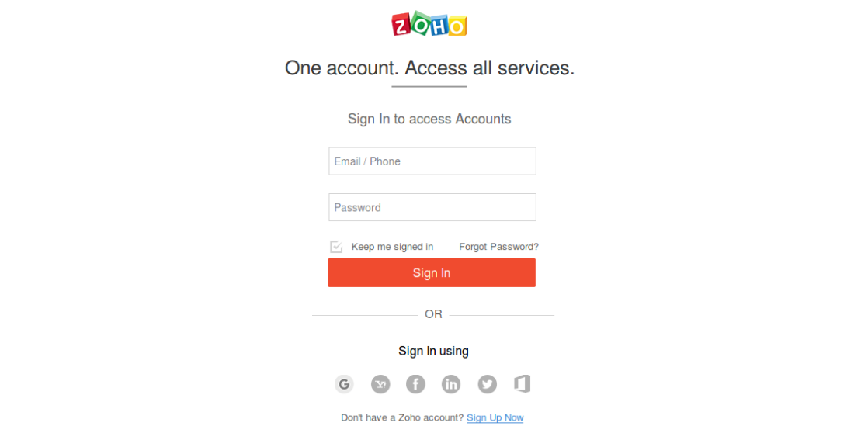The image size is (868, 433).
Task: Select the LinkedIn sign-in icon
Action: 451,384
